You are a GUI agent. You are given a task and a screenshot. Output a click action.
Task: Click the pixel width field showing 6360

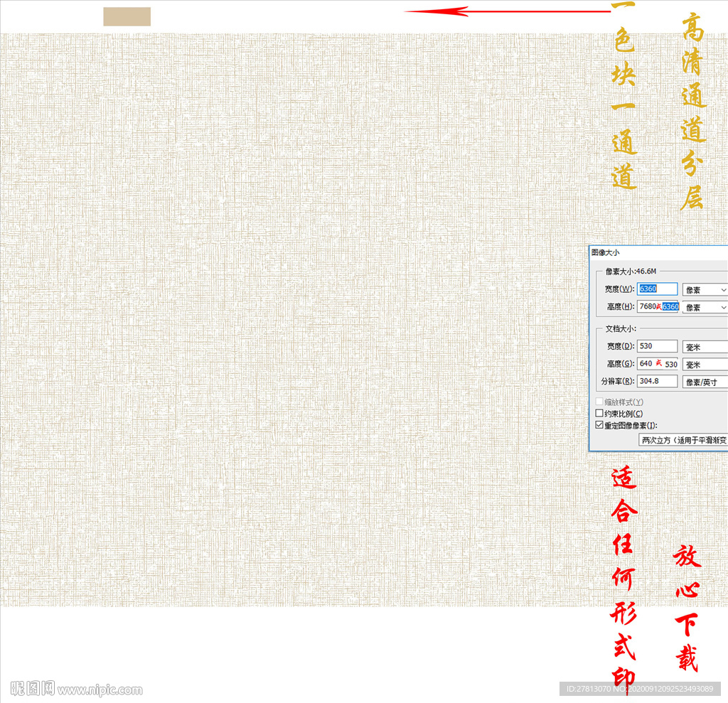tap(657, 289)
